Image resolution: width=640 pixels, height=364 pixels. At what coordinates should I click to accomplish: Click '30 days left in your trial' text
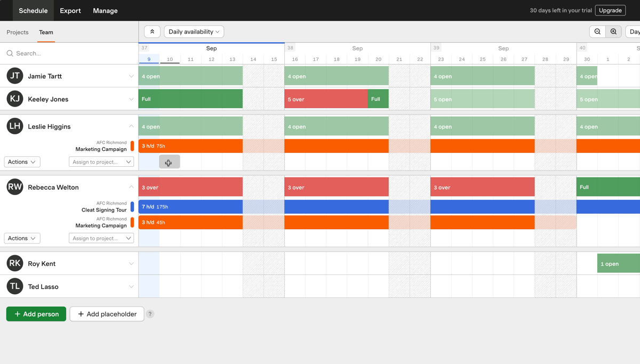(x=561, y=11)
